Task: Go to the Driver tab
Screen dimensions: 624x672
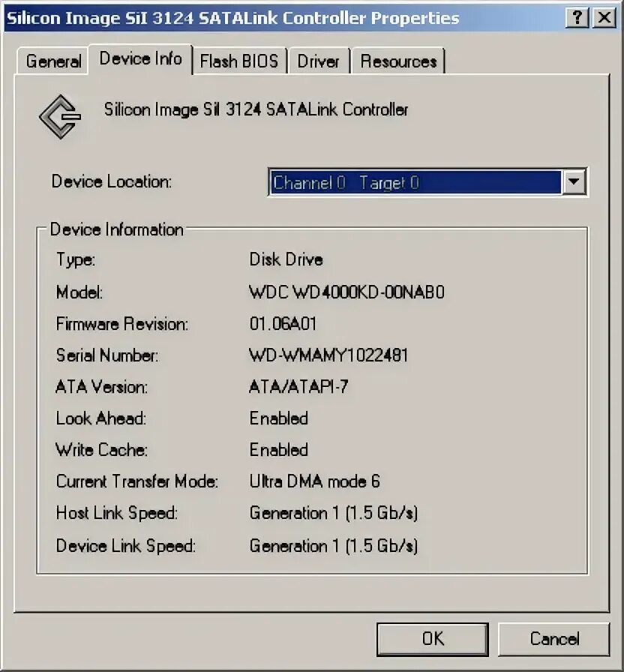Action: [x=318, y=61]
